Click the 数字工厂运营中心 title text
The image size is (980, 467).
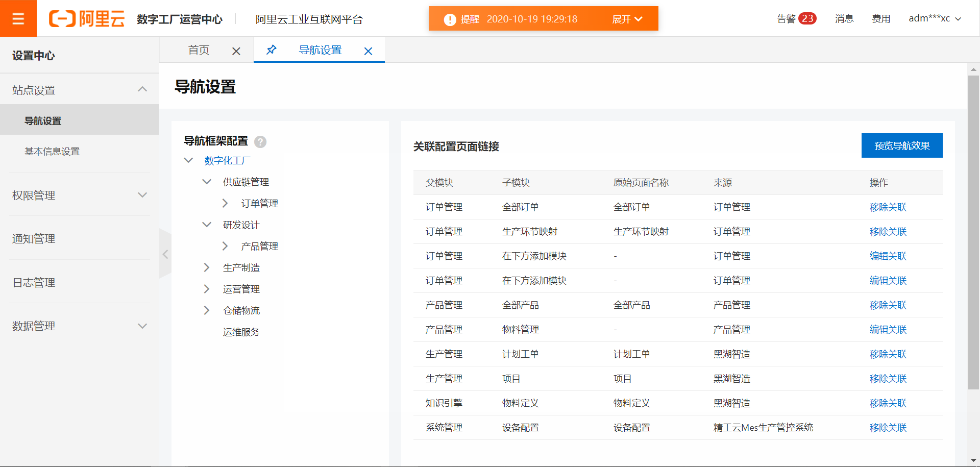click(180, 19)
